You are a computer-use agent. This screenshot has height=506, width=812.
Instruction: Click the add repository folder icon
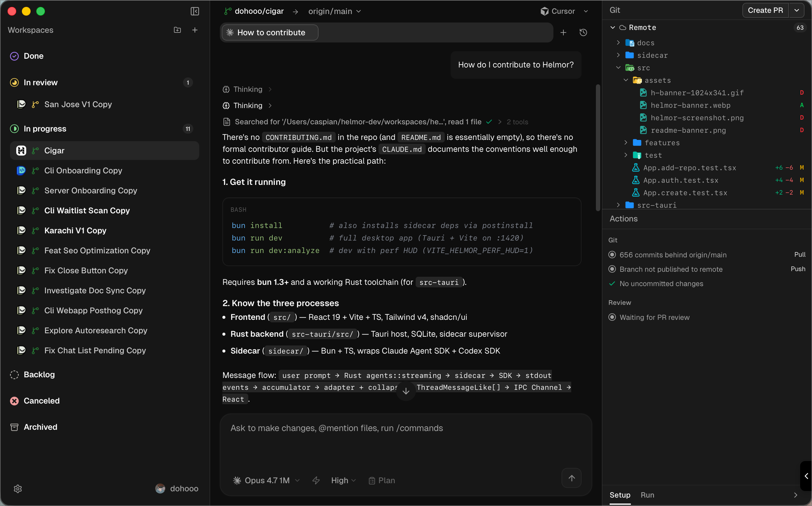pos(177,30)
